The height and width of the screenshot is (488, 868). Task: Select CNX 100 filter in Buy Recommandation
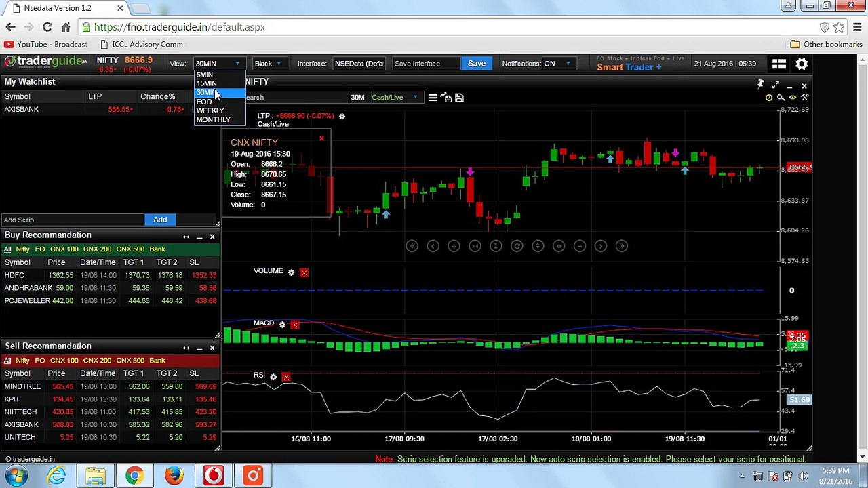pos(64,249)
